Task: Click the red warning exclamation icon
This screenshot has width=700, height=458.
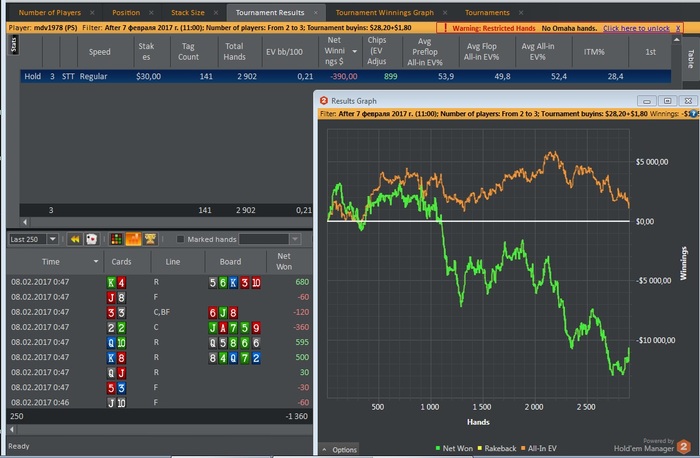Action: tap(445, 28)
